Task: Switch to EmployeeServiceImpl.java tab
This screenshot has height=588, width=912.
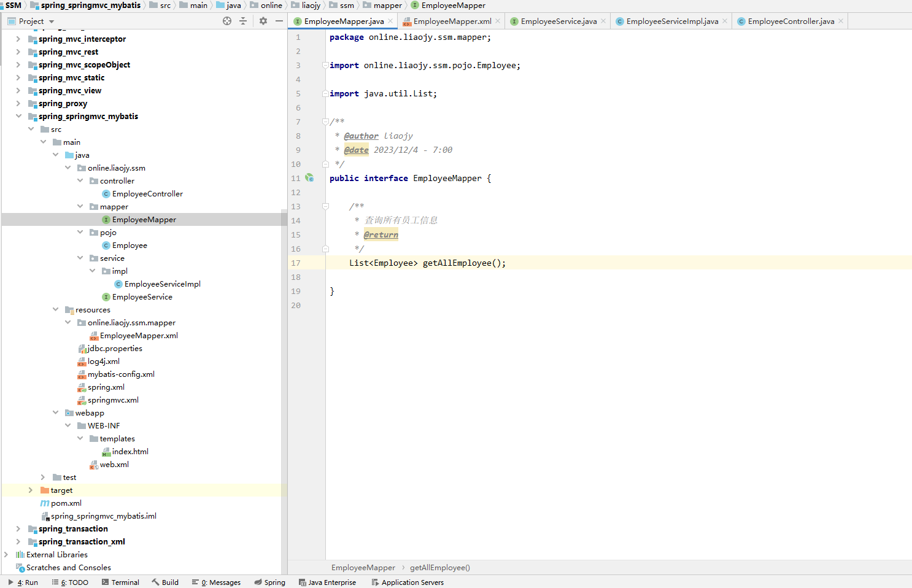Action: [672, 21]
